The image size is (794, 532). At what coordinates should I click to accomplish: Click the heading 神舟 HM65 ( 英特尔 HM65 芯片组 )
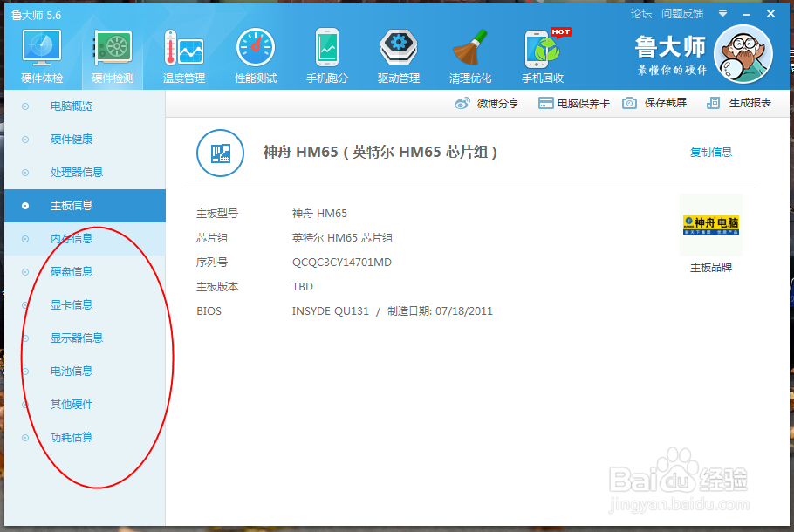click(x=380, y=152)
